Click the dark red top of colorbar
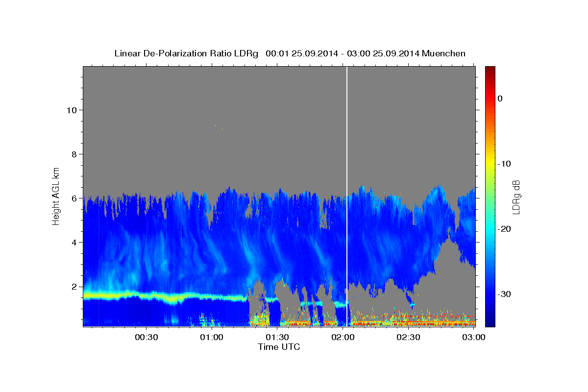The image size is (588, 392). [x=490, y=70]
